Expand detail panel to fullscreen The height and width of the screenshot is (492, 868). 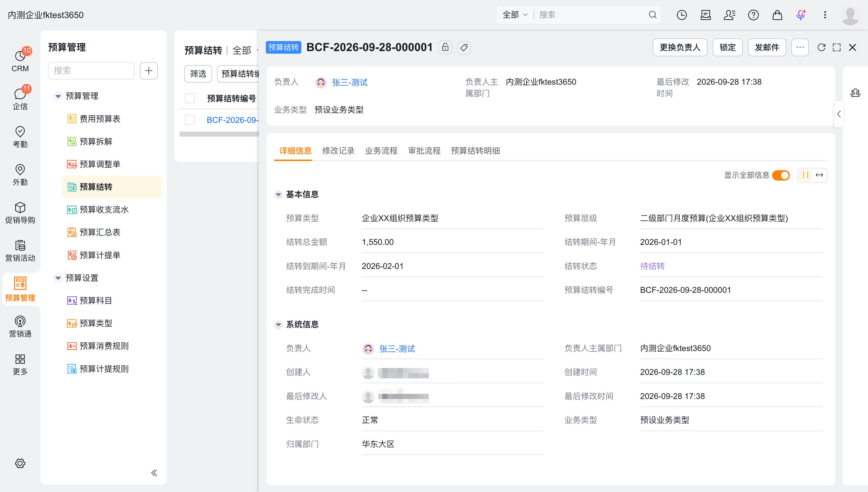837,47
